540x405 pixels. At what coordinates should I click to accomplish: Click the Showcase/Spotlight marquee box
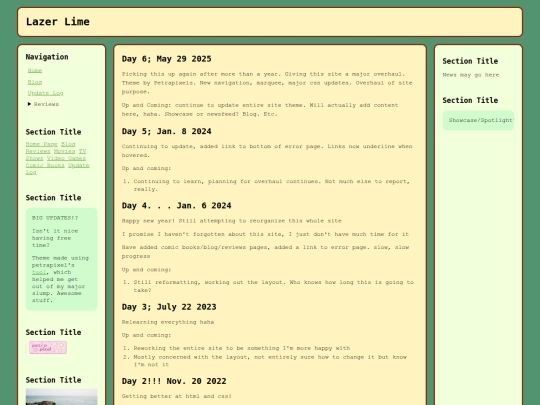click(x=478, y=120)
